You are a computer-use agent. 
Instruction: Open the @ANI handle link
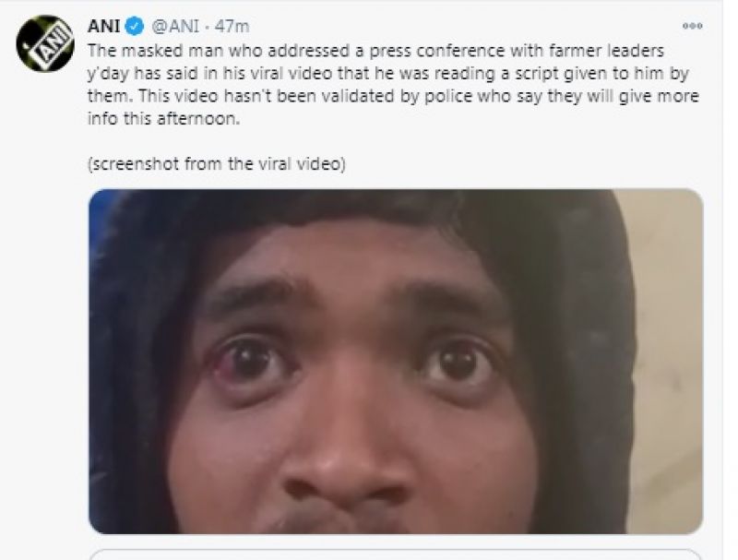[x=175, y=27]
